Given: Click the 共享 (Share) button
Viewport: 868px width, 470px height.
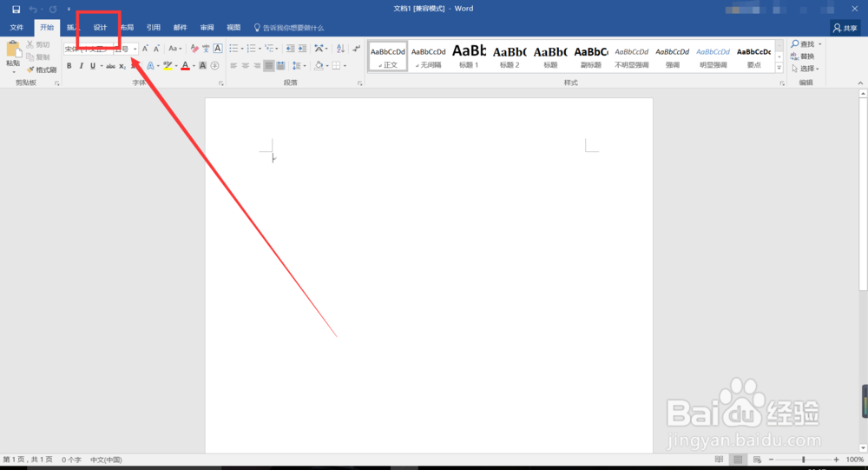Looking at the screenshot, I should point(845,28).
